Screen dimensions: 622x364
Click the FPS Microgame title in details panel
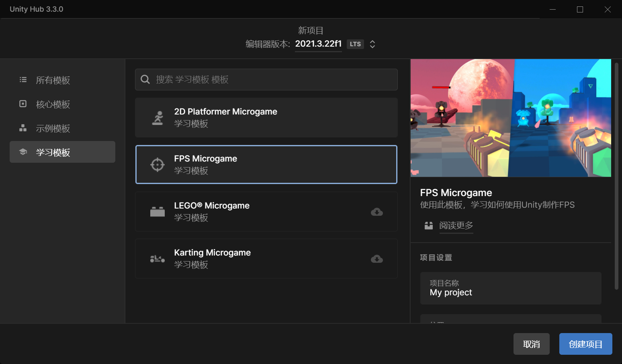[x=456, y=193]
